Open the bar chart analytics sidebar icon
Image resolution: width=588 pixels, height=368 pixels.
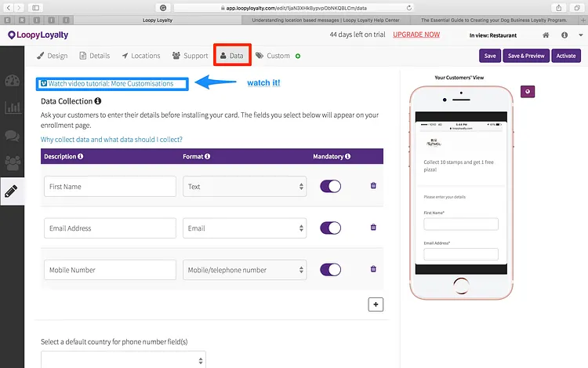pyautogui.click(x=12, y=107)
